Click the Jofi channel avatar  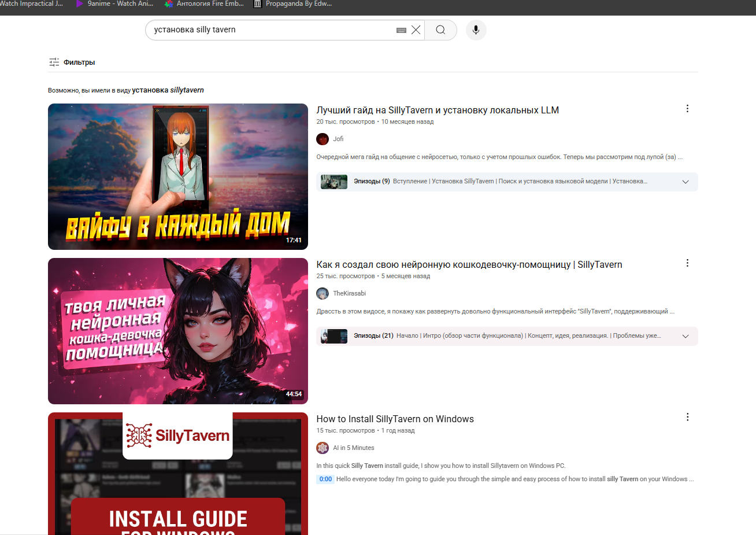pyautogui.click(x=323, y=139)
